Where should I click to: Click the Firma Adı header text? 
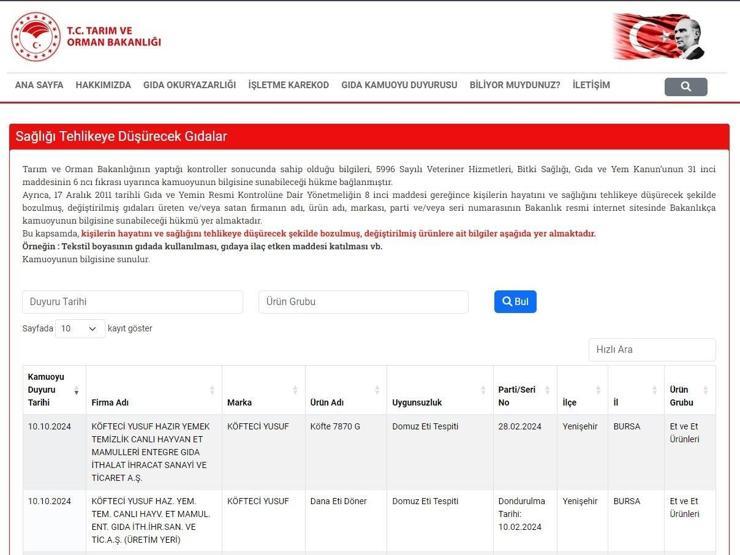click(110, 403)
